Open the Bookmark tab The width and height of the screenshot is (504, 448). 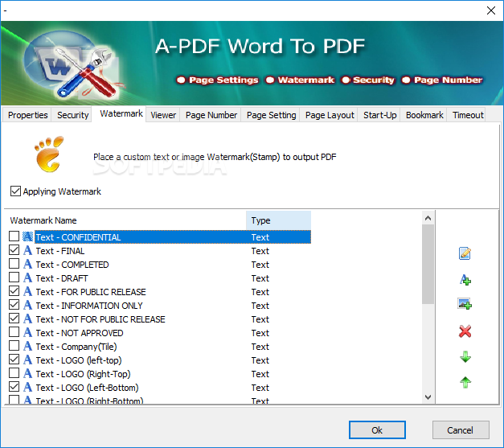[x=424, y=115]
